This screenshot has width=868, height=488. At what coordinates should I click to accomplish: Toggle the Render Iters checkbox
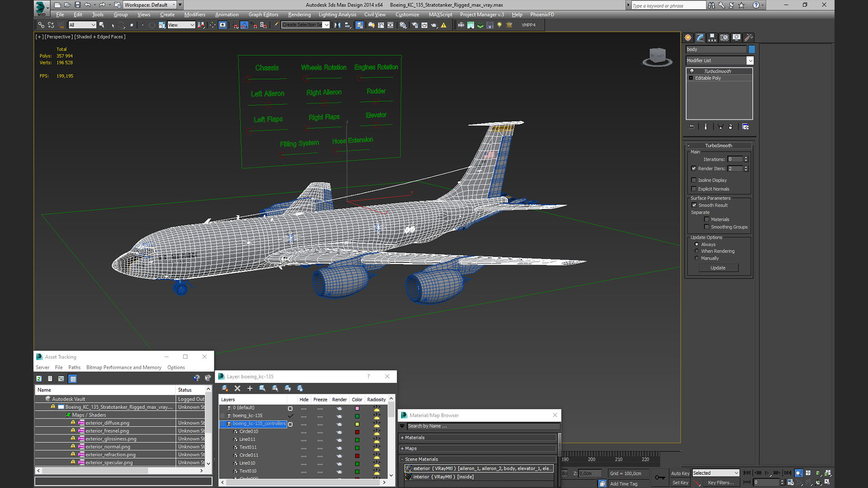point(693,169)
